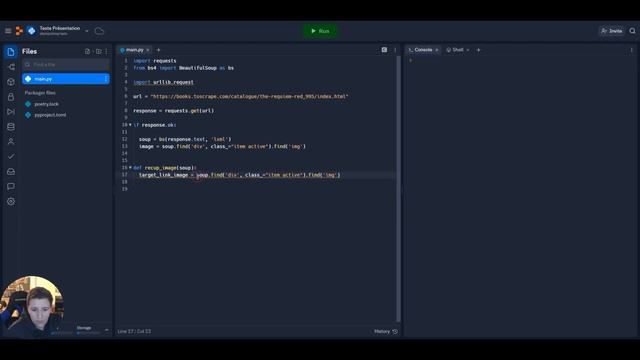Click line 13 image = soup.find code
Screen dimensions: 640x360
(222, 147)
